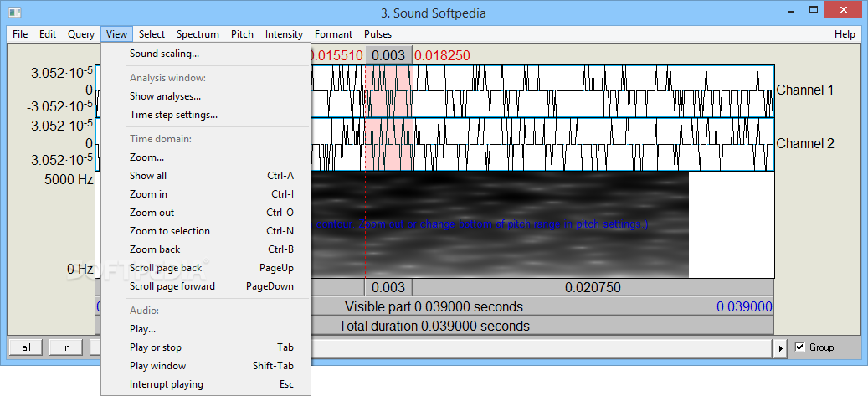Choose Zoom back menu entry
The image size is (868, 396).
click(x=206, y=249)
